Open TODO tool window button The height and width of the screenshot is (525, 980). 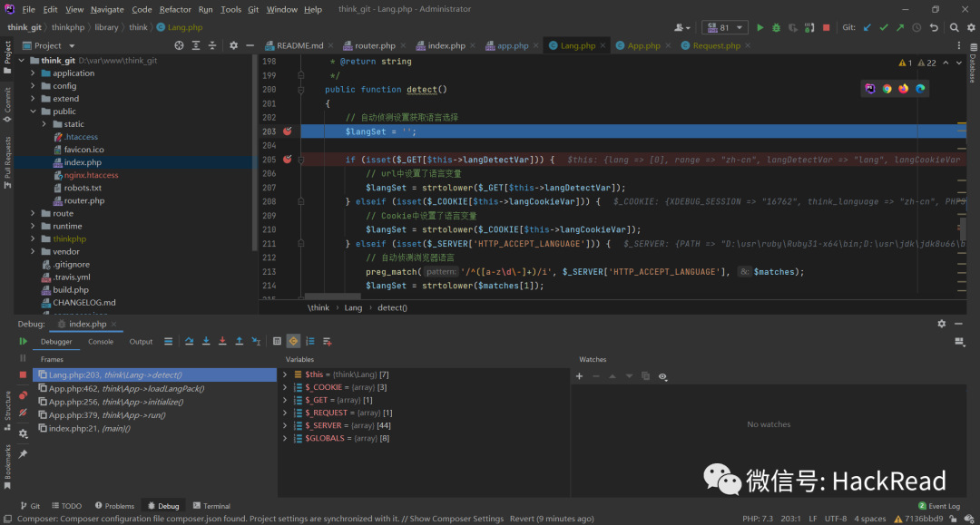point(67,506)
